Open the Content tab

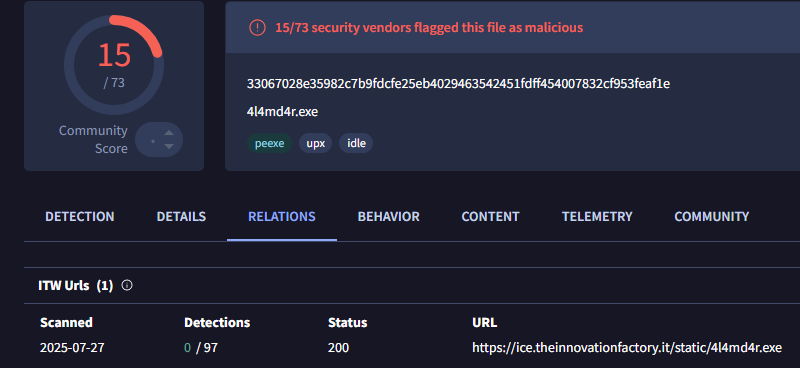pyautogui.click(x=490, y=216)
